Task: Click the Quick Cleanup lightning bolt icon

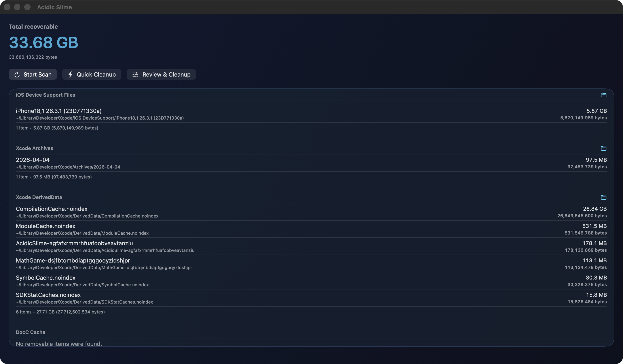Action: click(x=70, y=75)
